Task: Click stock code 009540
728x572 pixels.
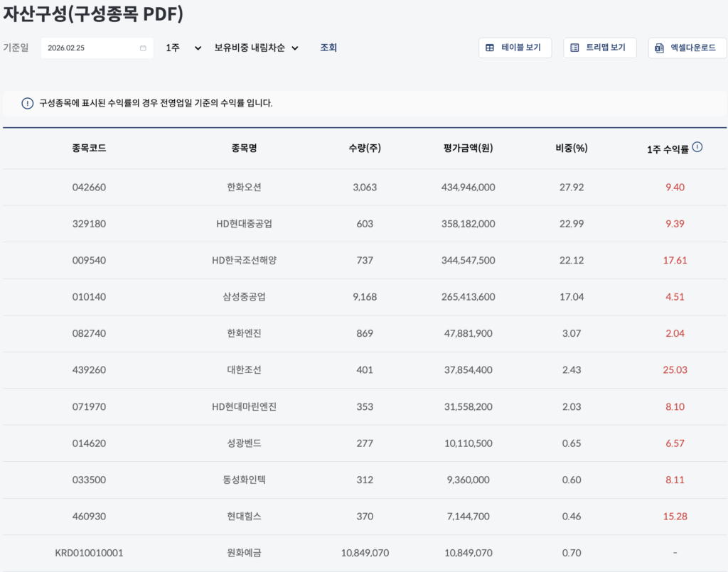Action: click(x=89, y=261)
